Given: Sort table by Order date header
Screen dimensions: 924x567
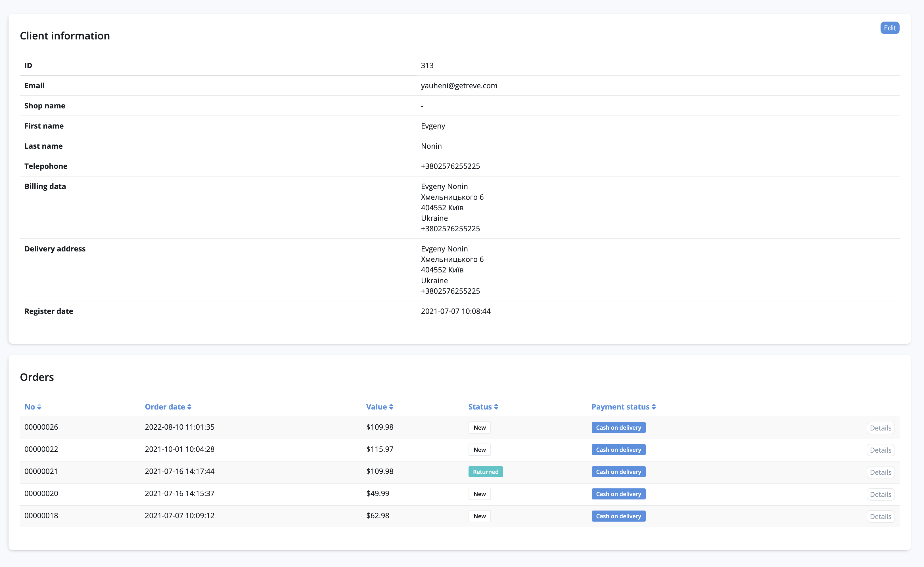Looking at the screenshot, I should click(x=165, y=407).
